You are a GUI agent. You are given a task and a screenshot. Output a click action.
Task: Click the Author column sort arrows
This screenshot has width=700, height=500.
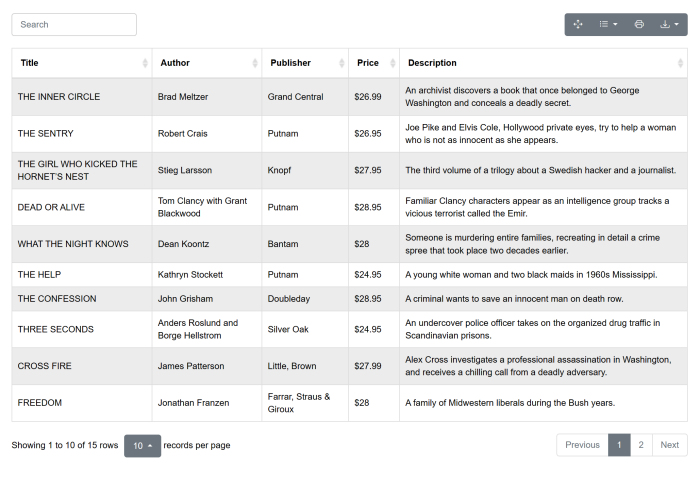[255, 63]
